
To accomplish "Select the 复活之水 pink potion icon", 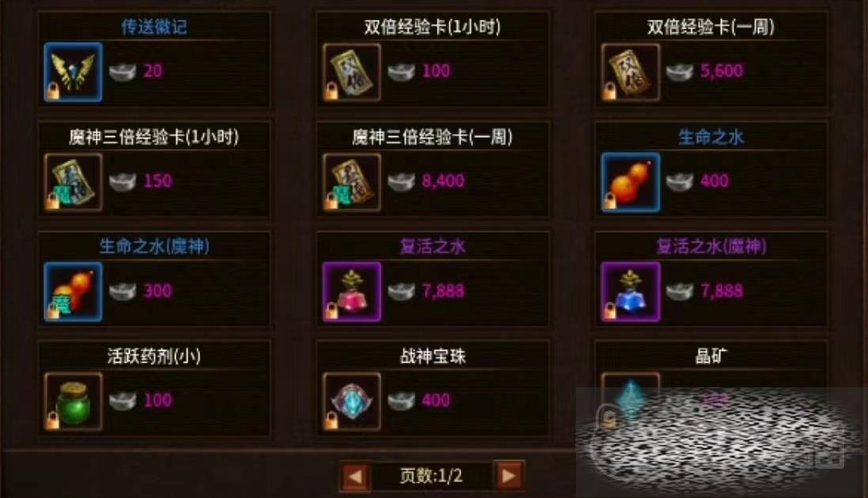I will [351, 292].
